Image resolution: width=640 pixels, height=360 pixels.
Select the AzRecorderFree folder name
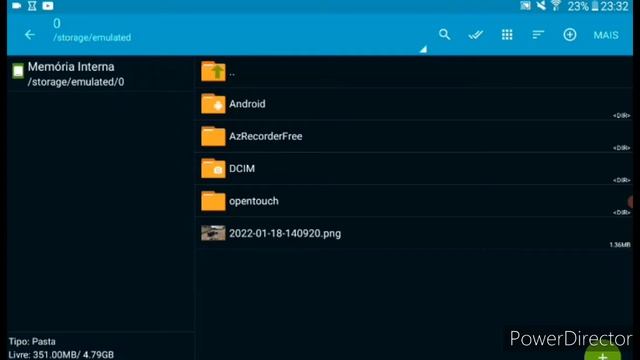tap(266, 136)
